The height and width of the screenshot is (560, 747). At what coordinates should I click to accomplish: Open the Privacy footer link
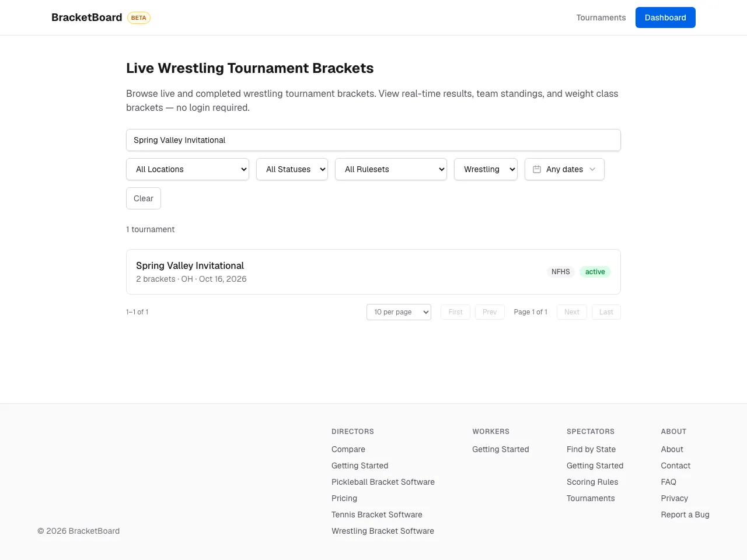point(675,498)
